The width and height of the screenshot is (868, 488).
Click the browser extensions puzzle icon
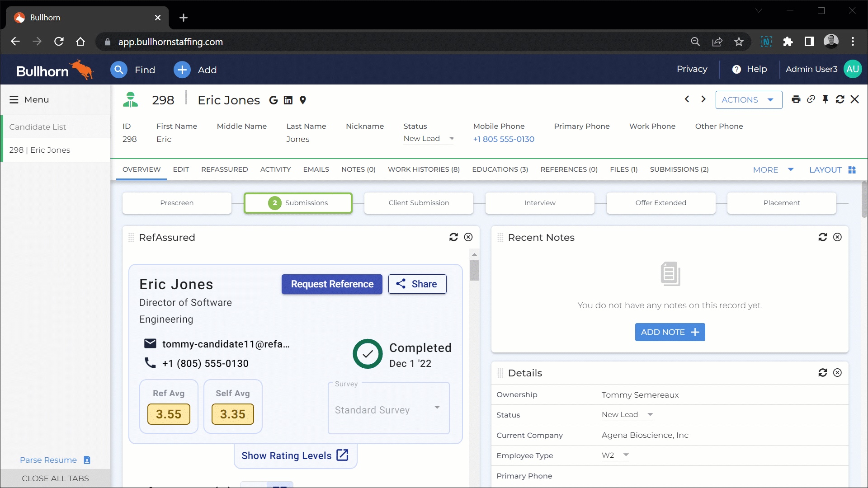(788, 42)
